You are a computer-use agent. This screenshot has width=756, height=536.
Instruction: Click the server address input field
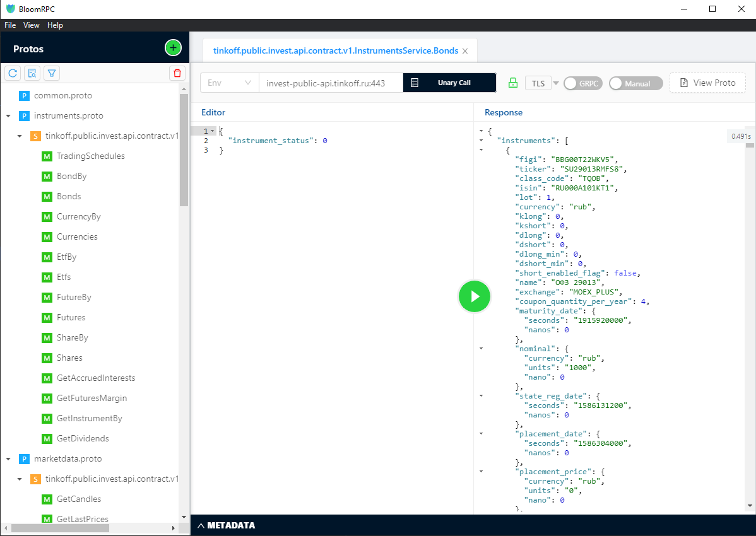coord(330,83)
